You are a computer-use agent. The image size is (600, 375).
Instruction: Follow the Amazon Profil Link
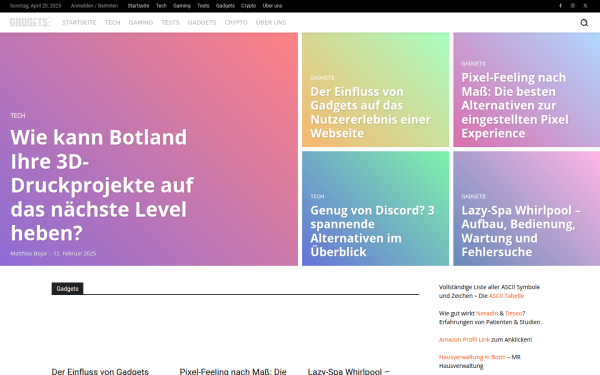click(464, 339)
